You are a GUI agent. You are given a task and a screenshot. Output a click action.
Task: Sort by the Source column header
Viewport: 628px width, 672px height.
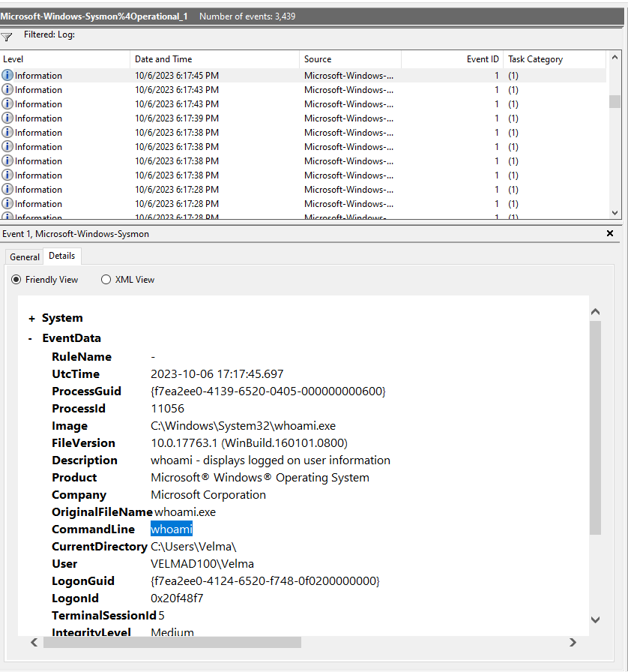(351, 59)
